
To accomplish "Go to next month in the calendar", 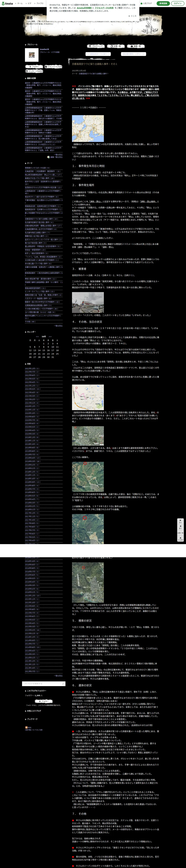I will click(x=50, y=336).
